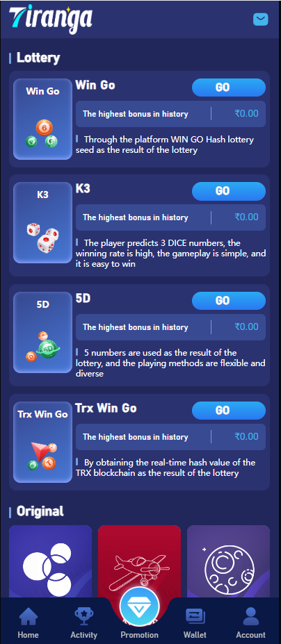This screenshot has height=644, width=281.
Task: Open the Wallet icon
Action: click(x=195, y=618)
